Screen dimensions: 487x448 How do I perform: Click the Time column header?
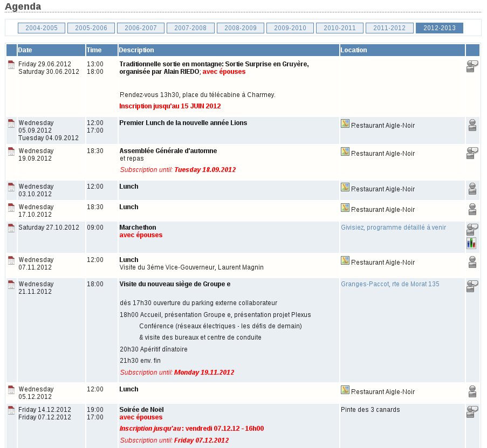(x=101, y=50)
